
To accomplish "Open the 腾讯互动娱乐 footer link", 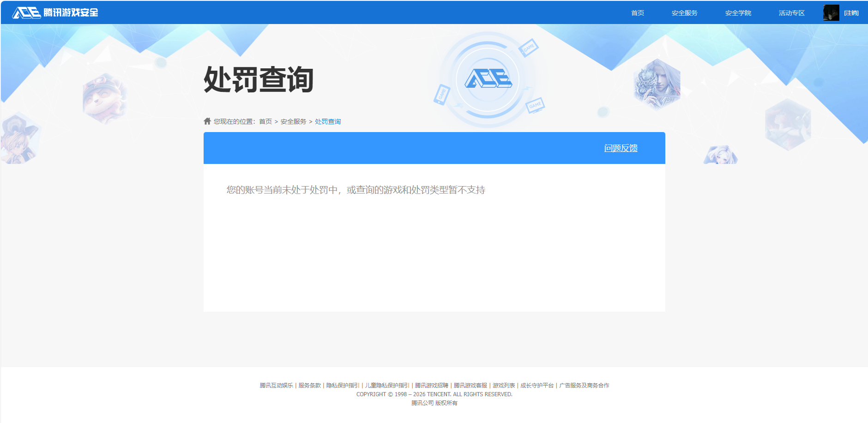I will [x=276, y=385].
